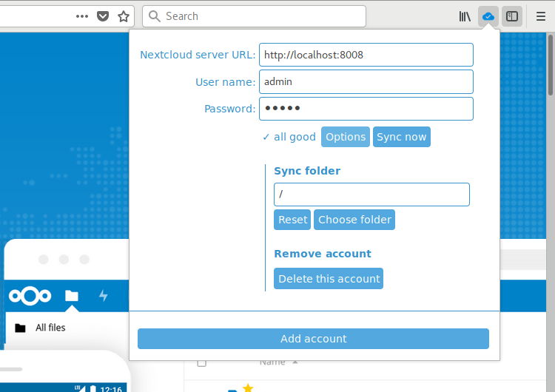Viewport: 555px width, 392px height.
Task: Click the 'all good' status text
Action: [295, 137]
